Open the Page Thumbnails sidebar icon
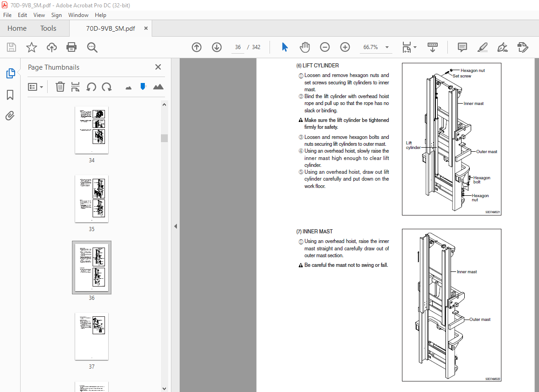539x392 pixels. coord(10,73)
